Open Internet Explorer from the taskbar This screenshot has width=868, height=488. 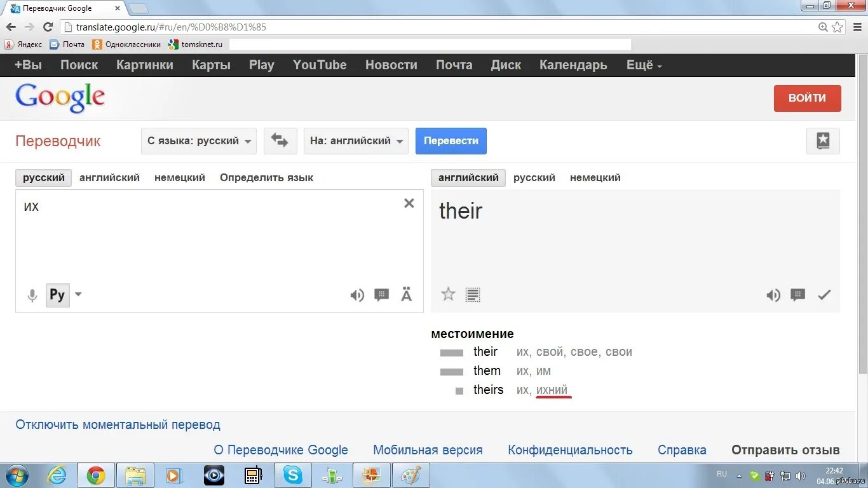pyautogui.click(x=57, y=475)
